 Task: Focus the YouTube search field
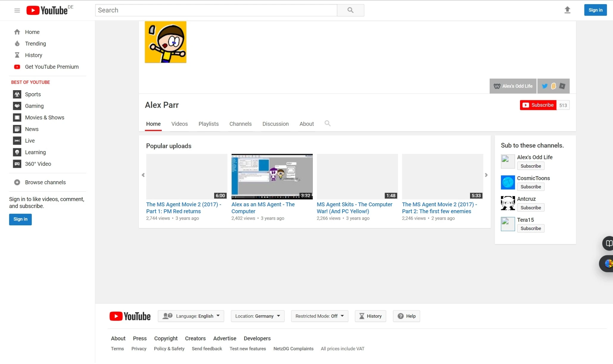point(216,10)
